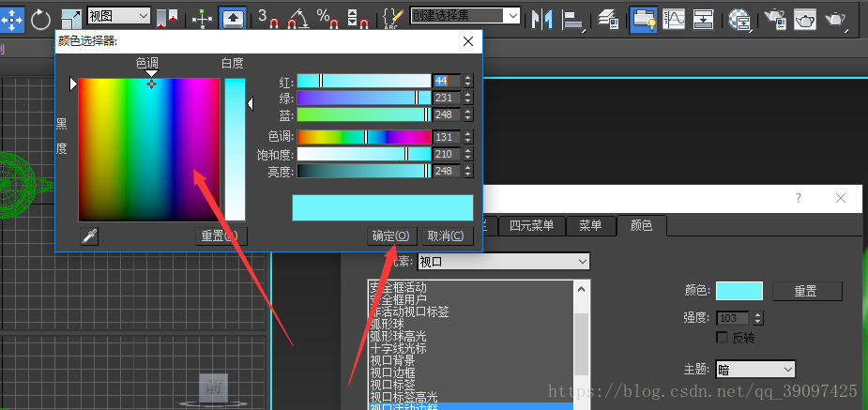Toggle Keyboard Shortcut Override button
868x410 pixels.
click(x=233, y=18)
